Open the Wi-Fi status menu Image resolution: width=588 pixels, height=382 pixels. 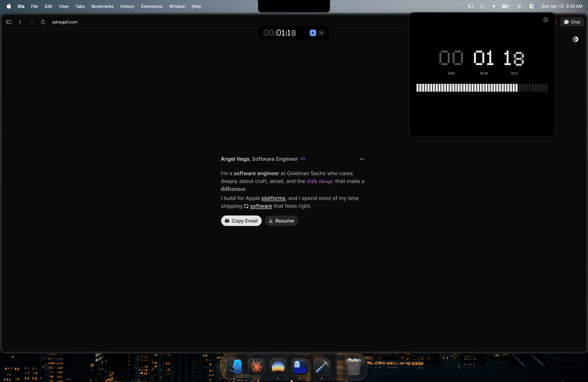[x=519, y=6]
